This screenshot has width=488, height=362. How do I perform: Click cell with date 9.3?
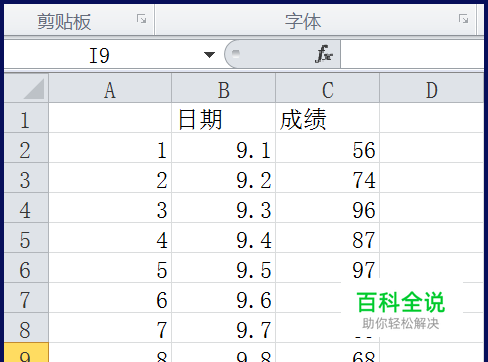point(224,208)
